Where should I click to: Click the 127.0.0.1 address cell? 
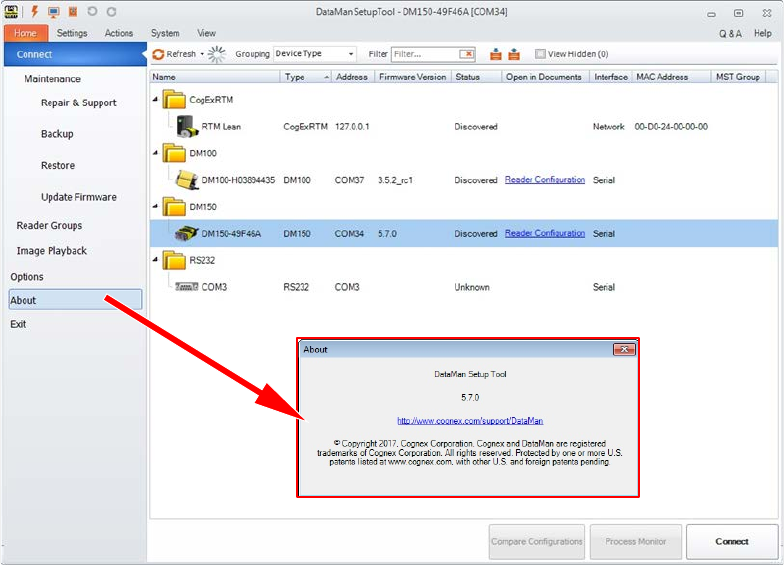(352, 126)
